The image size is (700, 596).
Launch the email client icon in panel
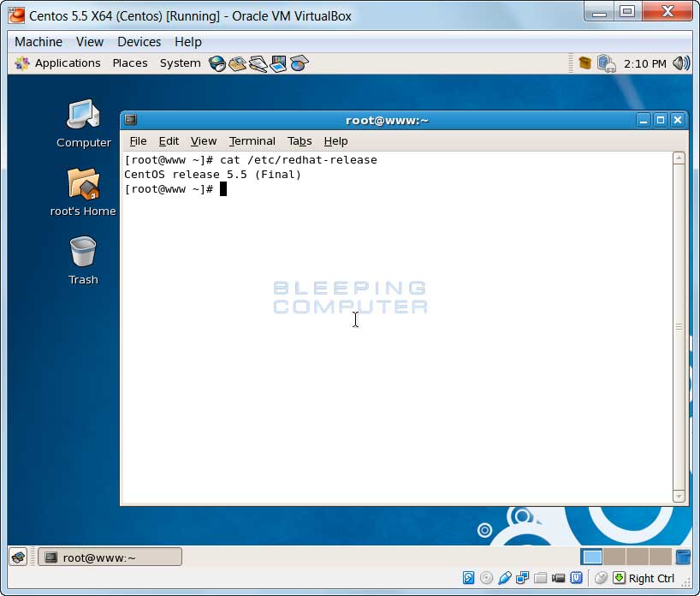[238, 64]
